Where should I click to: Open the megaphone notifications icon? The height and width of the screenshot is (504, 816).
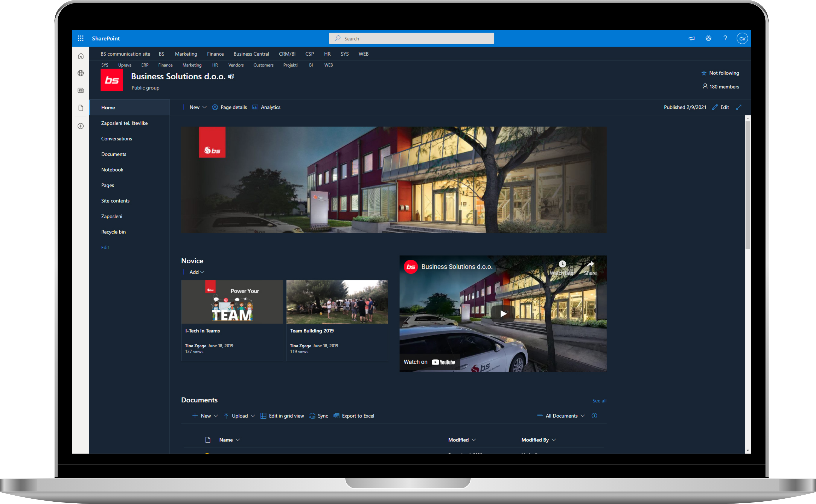[x=692, y=38]
